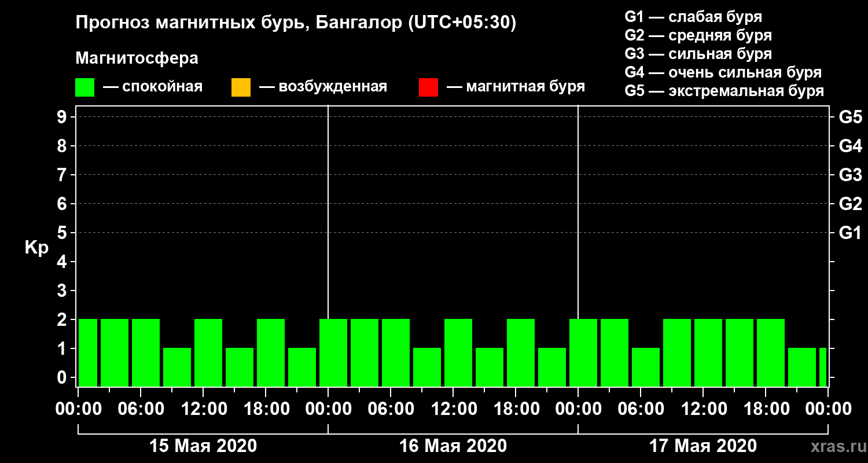The width and height of the screenshot is (868, 463).
Task: Select the '17 Мая 2020' date label
Action: (x=703, y=446)
